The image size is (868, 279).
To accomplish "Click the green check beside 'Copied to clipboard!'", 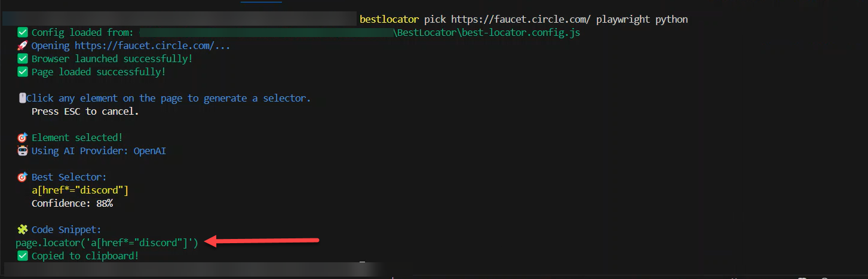I will click(x=23, y=256).
